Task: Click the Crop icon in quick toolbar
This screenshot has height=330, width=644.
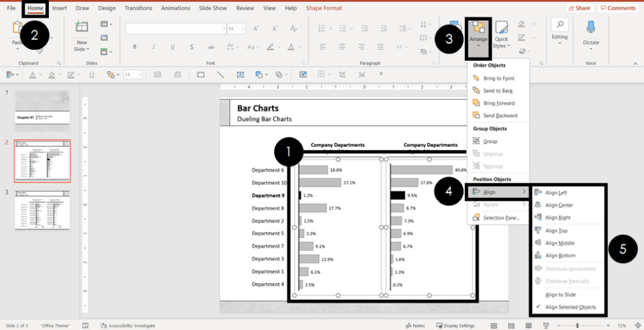Action: pos(342,74)
